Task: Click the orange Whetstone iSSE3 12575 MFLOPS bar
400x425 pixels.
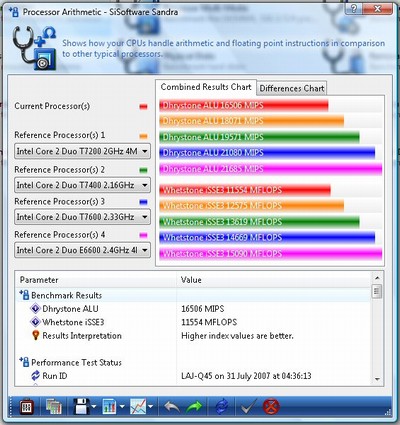Action: (252, 205)
